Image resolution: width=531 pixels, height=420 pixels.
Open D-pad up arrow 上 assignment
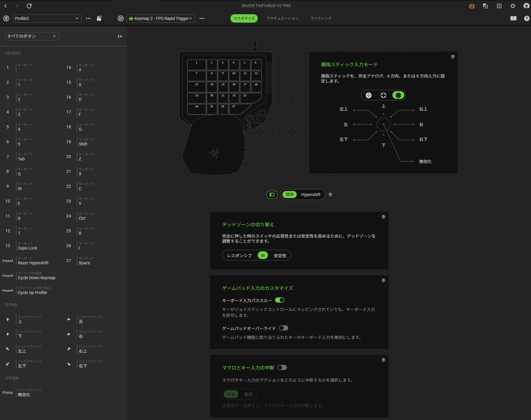32,319
